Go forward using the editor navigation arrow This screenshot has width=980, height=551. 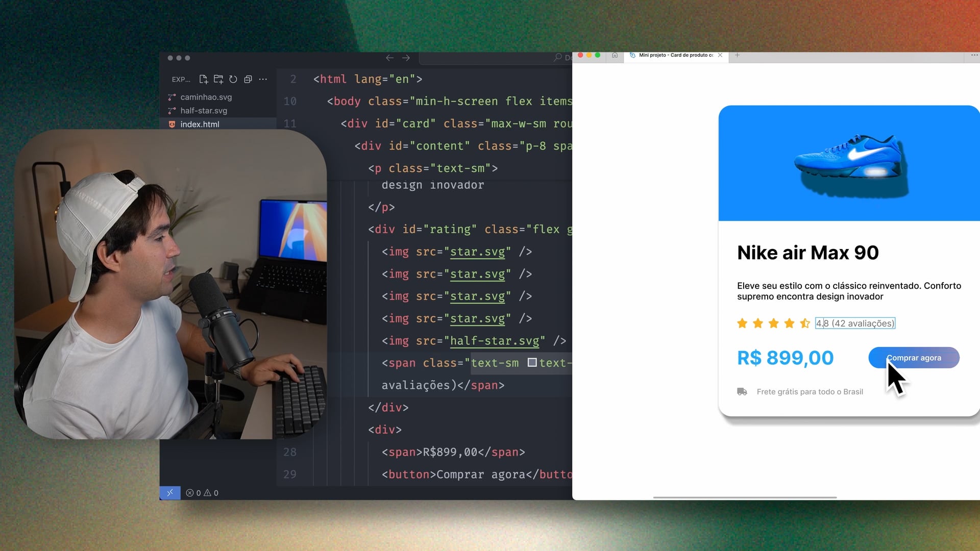tap(406, 58)
